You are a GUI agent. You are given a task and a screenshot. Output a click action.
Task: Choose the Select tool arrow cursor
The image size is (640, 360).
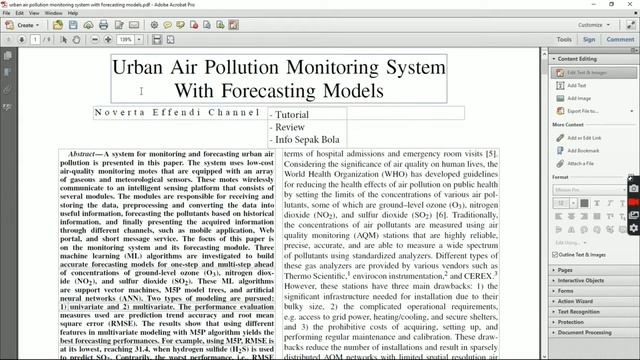[64, 40]
